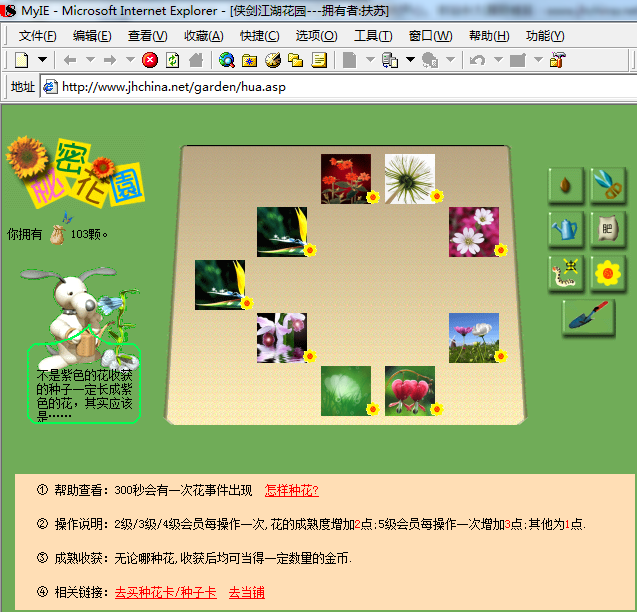Open the 编辑(E) menu

tap(92, 36)
